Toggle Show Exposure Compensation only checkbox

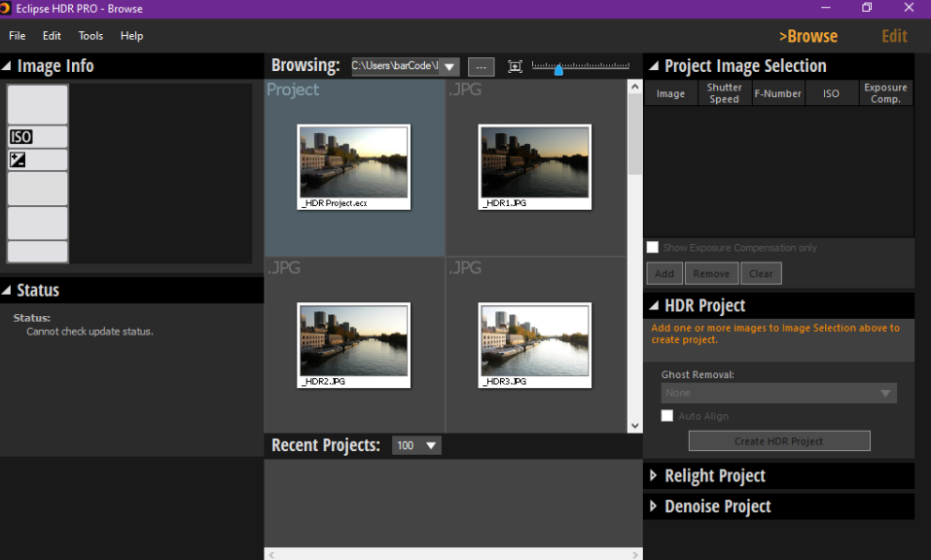pyautogui.click(x=653, y=247)
